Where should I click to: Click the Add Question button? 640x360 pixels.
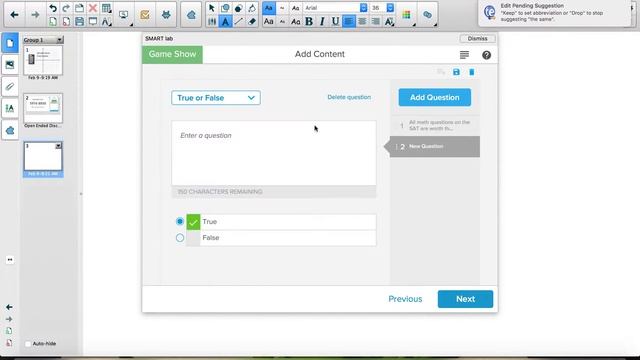click(x=435, y=98)
